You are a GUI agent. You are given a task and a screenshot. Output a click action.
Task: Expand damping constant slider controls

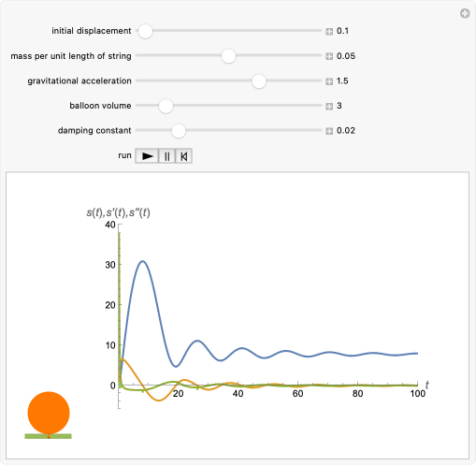(329, 131)
